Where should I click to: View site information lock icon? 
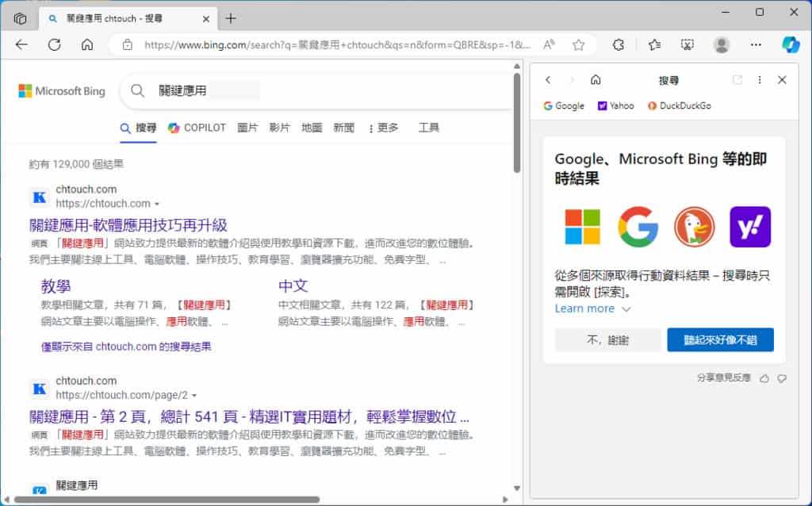point(128,45)
